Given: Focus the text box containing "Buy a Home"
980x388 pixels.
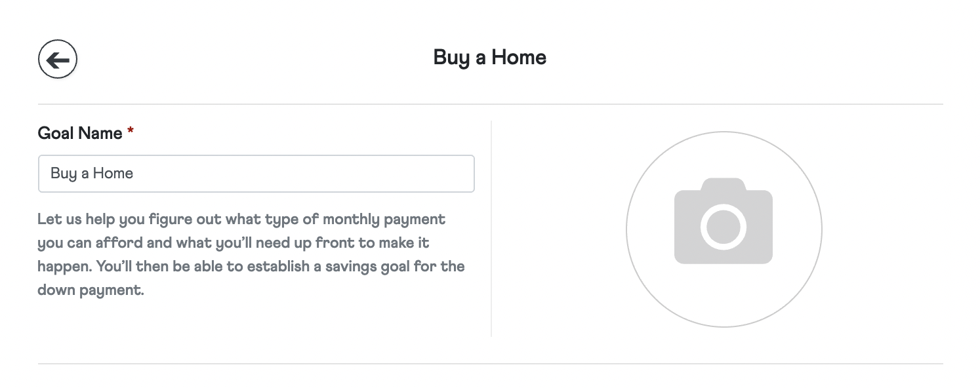Looking at the screenshot, I should tap(256, 174).
